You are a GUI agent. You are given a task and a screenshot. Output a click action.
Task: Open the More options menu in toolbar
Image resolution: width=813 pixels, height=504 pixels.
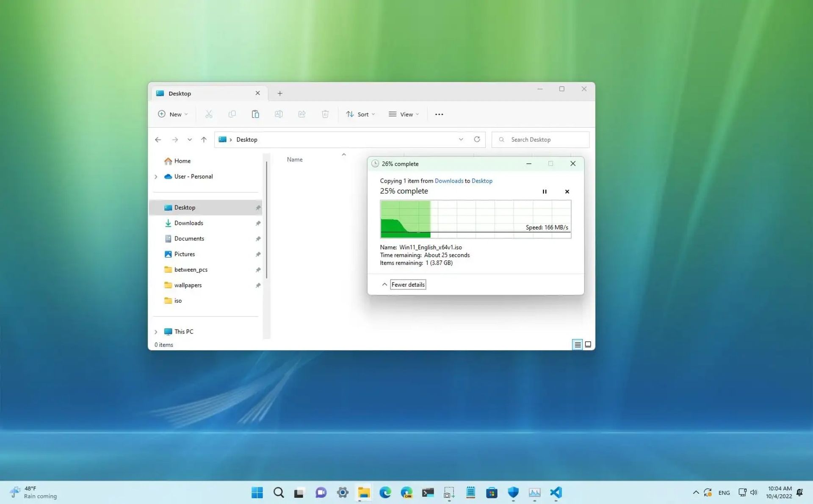(439, 114)
